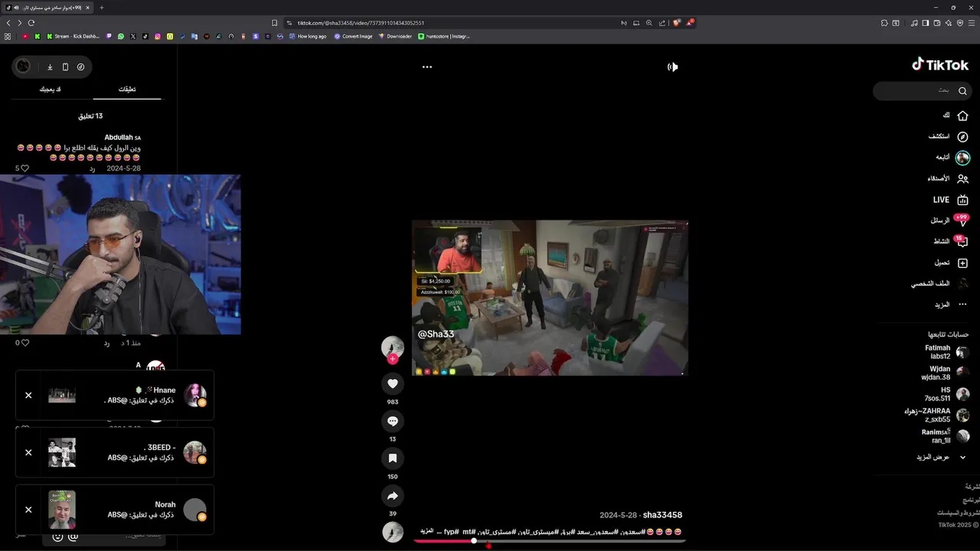980x551 pixels.
Task: Like the comment posted 1 minute ago
Action: 24,343
